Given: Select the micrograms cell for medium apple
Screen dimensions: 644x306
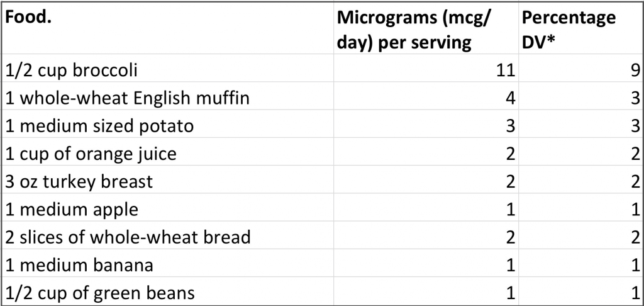Looking at the screenshot, I should [425, 209].
